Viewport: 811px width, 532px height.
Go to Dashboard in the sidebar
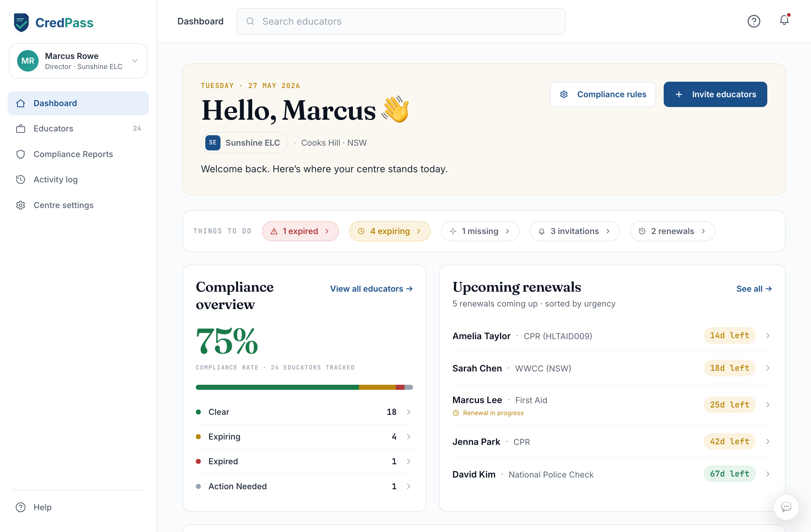pyautogui.click(x=78, y=103)
